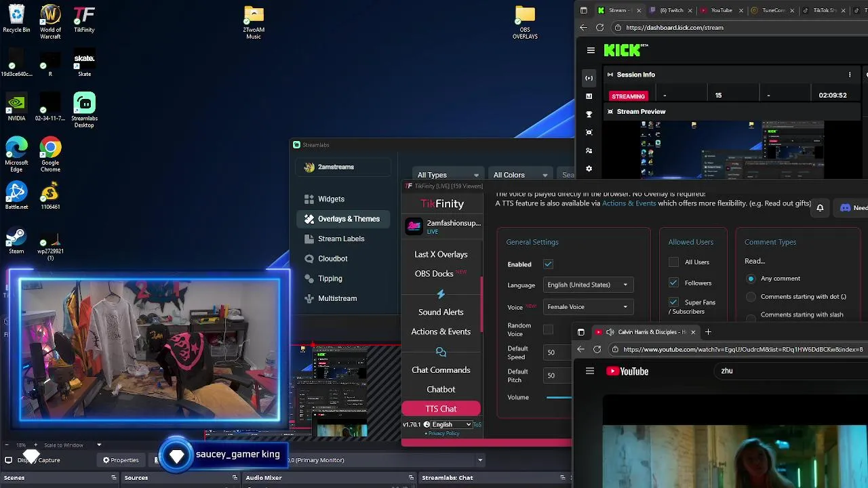This screenshot has height=488, width=868.
Task: Open TikFinity desktop shortcut
Action: (x=84, y=19)
